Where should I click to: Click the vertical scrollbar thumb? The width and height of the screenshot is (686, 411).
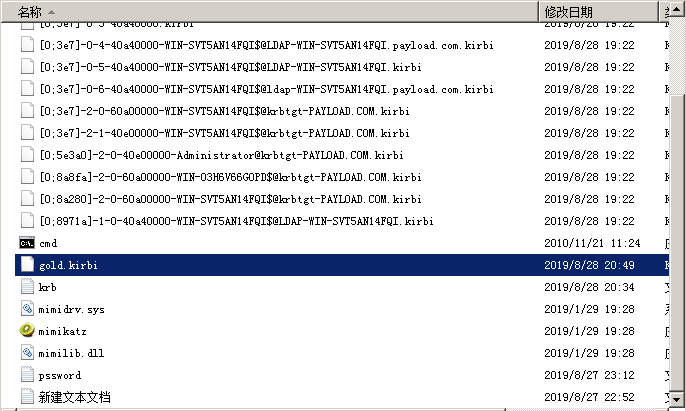tap(678, 240)
